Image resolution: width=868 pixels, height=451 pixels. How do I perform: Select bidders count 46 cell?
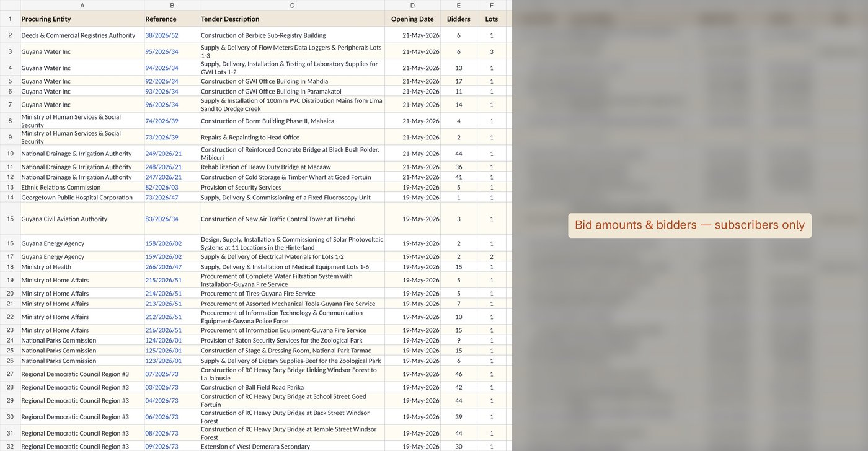pyautogui.click(x=459, y=374)
